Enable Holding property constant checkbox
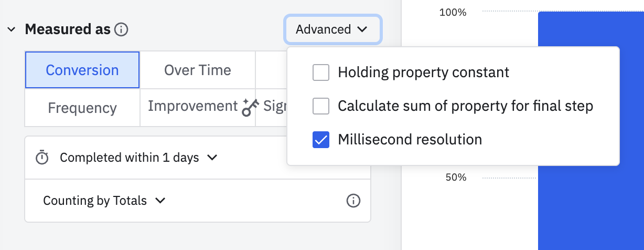The width and height of the screenshot is (644, 250). point(320,72)
